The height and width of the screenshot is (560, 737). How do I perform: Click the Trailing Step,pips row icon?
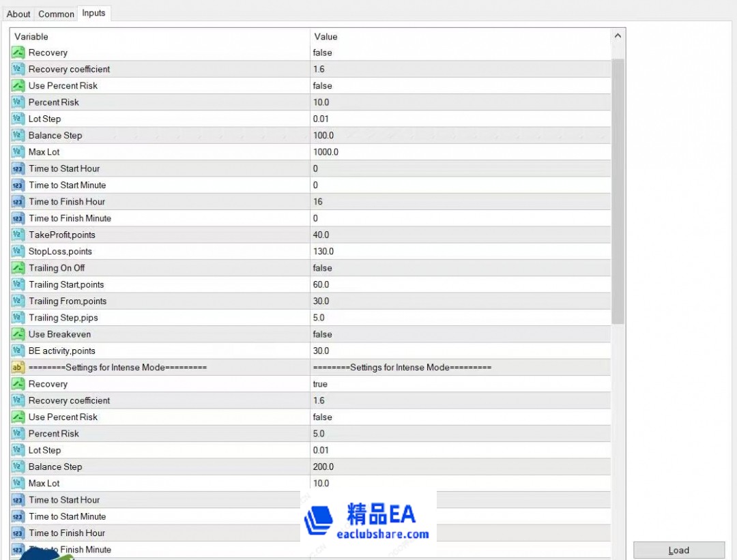pyautogui.click(x=18, y=318)
